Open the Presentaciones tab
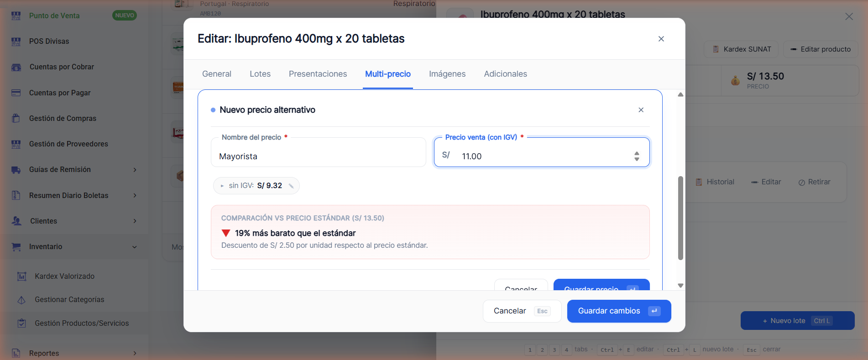868x360 pixels. pyautogui.click(x=318, y=74)
